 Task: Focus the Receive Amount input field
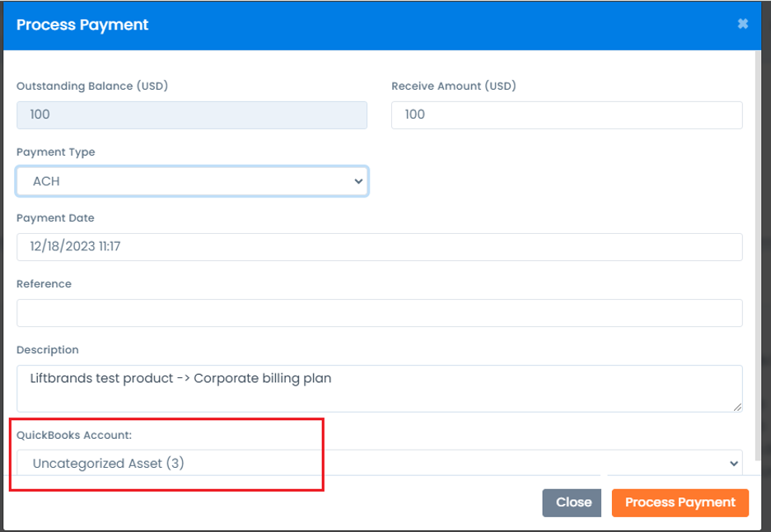[567, 115]
